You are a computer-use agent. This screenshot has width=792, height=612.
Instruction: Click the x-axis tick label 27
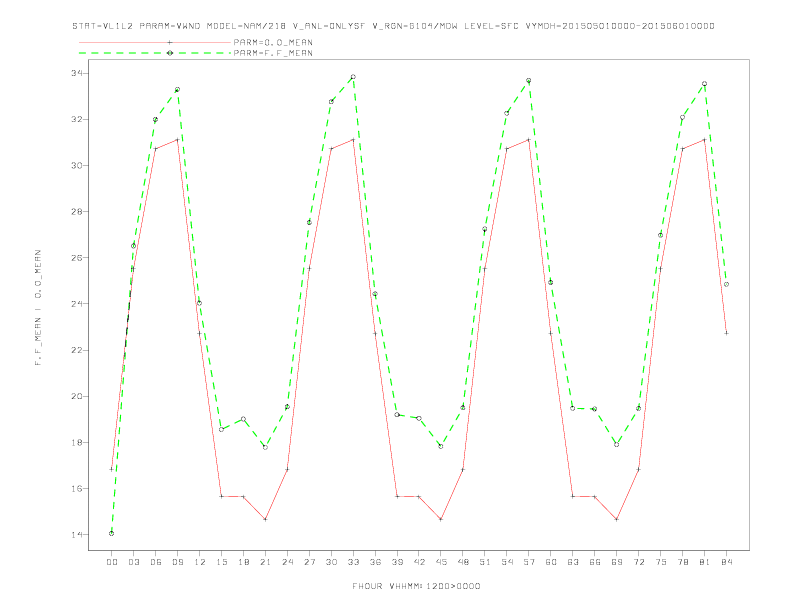point(309,562)
